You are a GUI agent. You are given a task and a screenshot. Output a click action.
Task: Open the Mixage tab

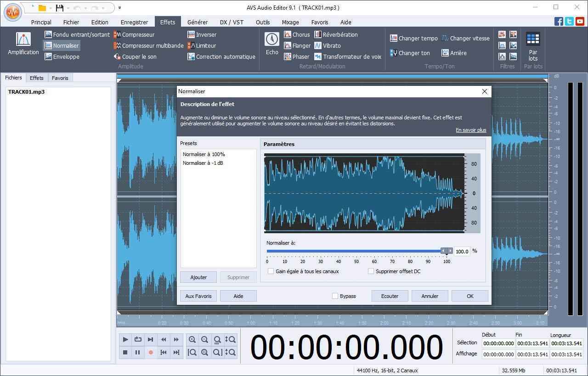(290, 22)
